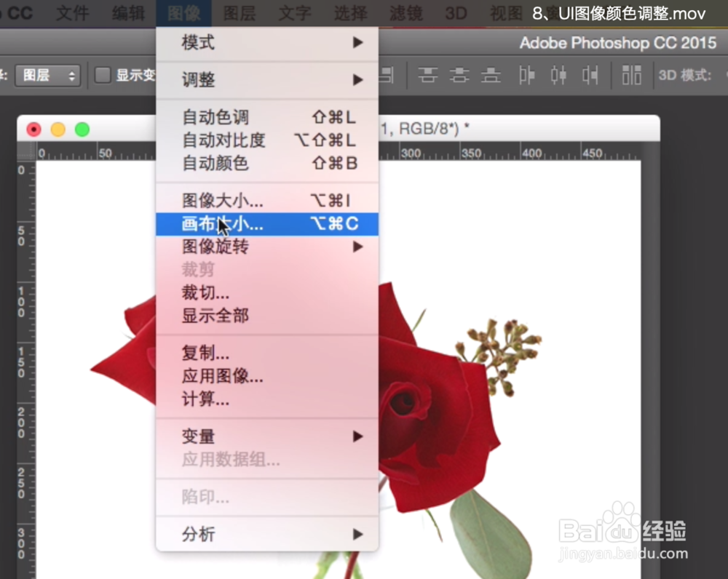Screen dimensions: 728x579
Task: Click the align left edges icon
Action: [526, 76]
